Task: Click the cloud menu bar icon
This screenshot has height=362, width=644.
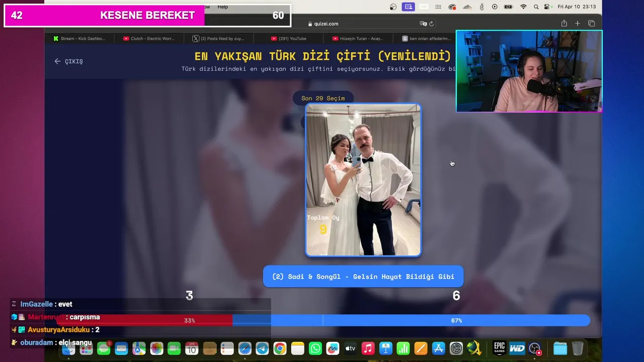Action: point(467,7)
